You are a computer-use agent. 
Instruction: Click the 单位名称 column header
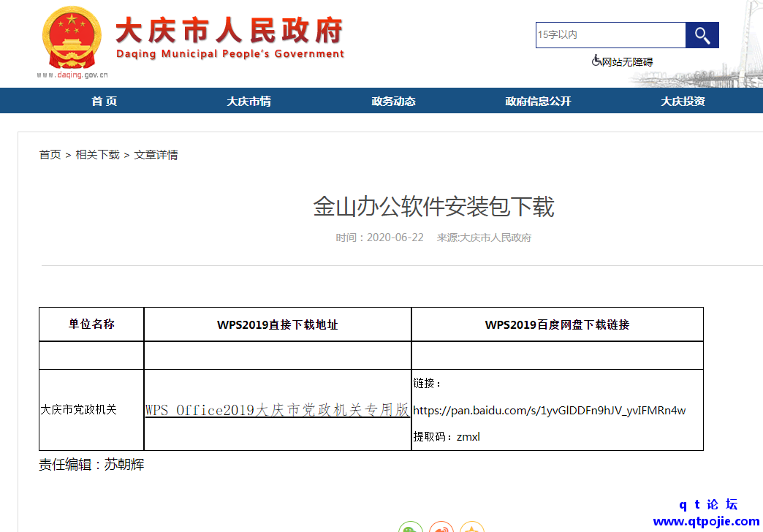91,324
